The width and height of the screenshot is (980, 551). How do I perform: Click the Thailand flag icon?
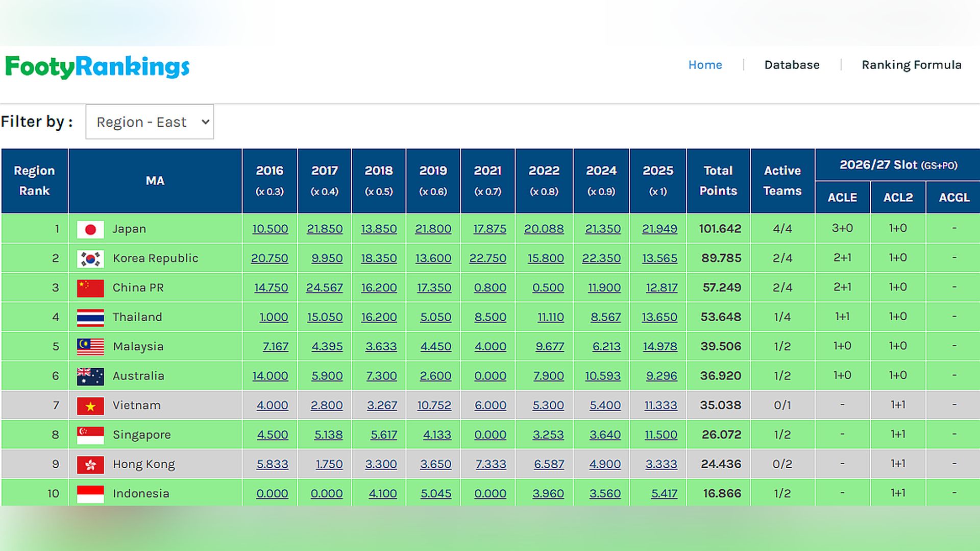point(90,318)
